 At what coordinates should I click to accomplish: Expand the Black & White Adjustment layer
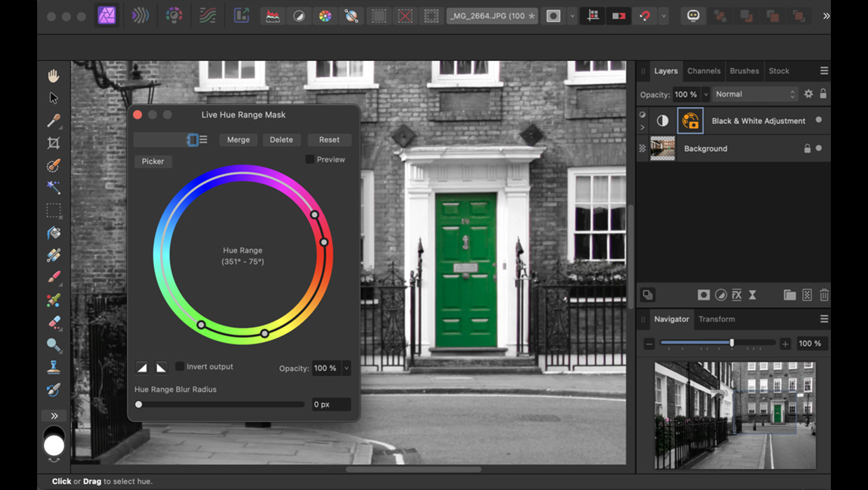click(643, 127)
